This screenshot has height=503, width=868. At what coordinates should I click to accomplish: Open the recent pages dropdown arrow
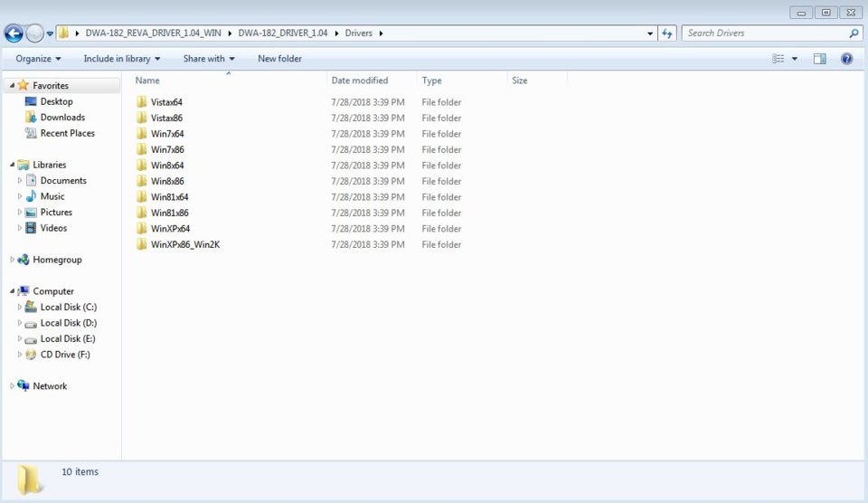tap(50, 33)
